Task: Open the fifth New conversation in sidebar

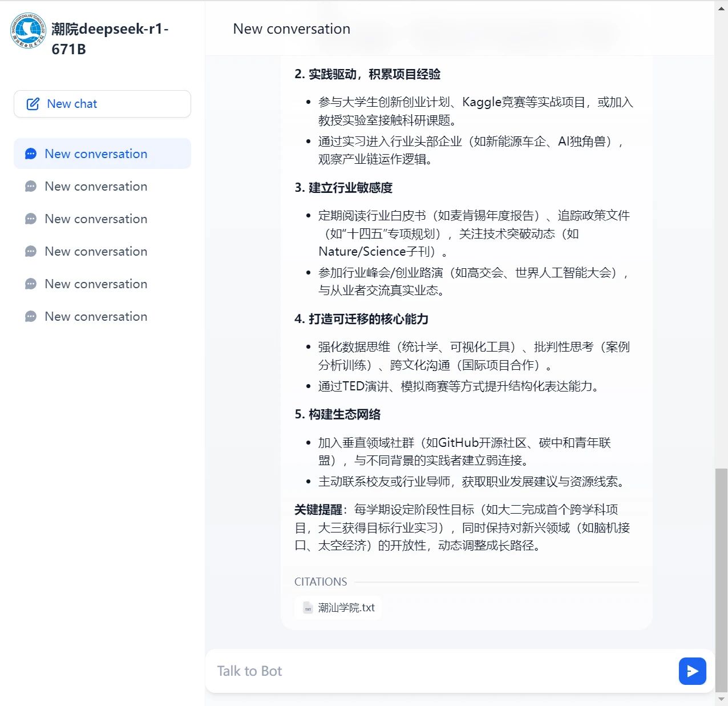Action: [96, 284]
